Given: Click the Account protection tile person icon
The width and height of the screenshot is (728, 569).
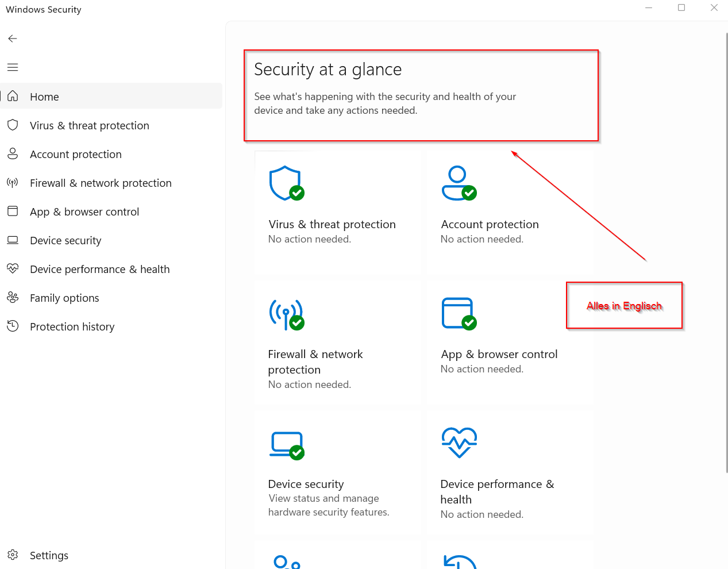Looking at the screenshot, I should click(459, 183).
